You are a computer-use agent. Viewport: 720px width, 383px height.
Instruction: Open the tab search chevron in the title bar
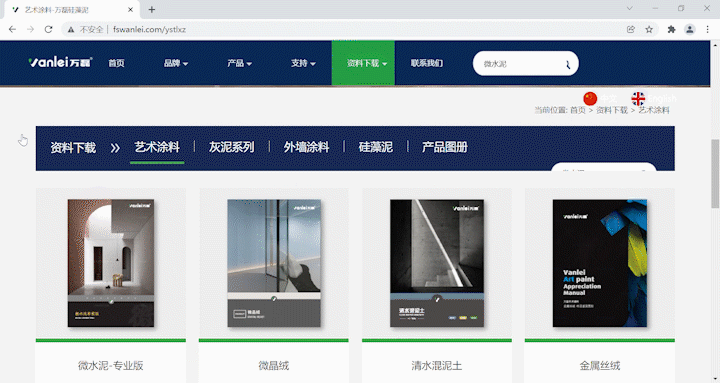630,8
